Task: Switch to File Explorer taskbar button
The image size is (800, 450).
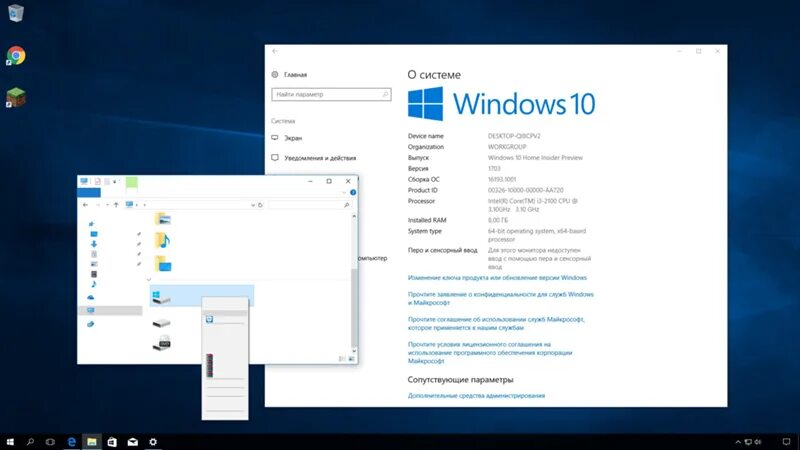Action: pos(92,442)
